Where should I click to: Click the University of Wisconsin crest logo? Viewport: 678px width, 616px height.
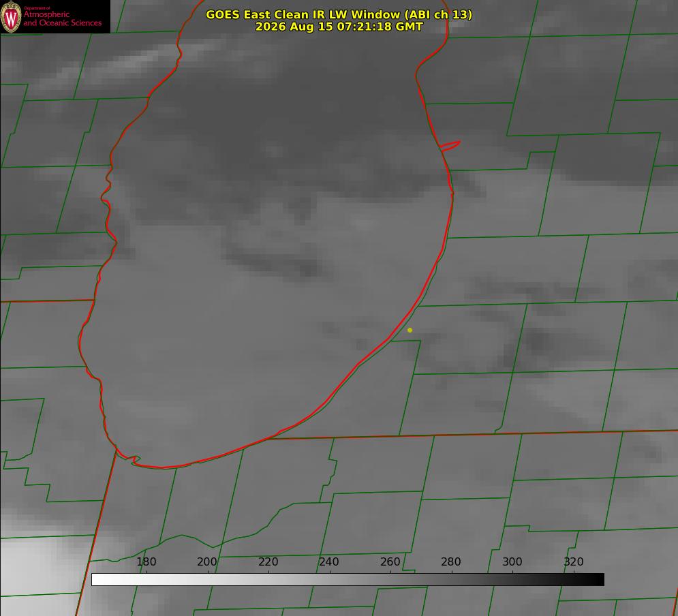pyautogui.click(x=11, y=17)
